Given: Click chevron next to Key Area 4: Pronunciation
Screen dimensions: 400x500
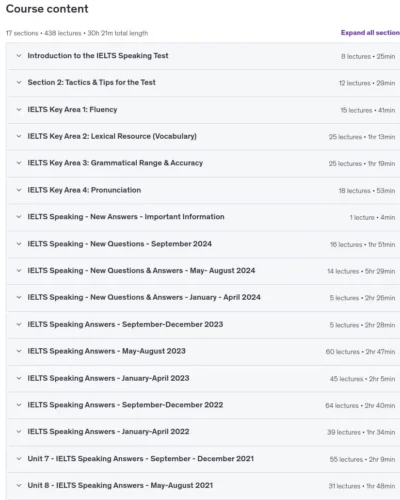Looking at the screenshot, I should (19, 190).
